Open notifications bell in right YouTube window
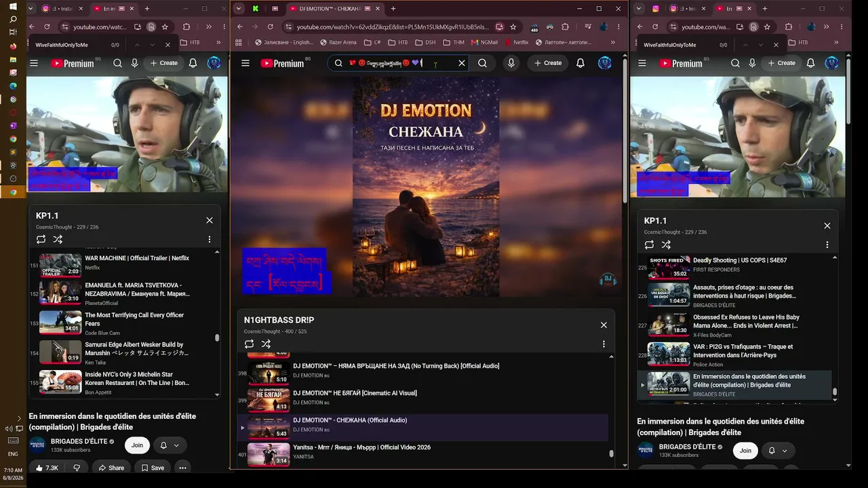The height and width of the screenshot is (488, 868). [811, 63]
